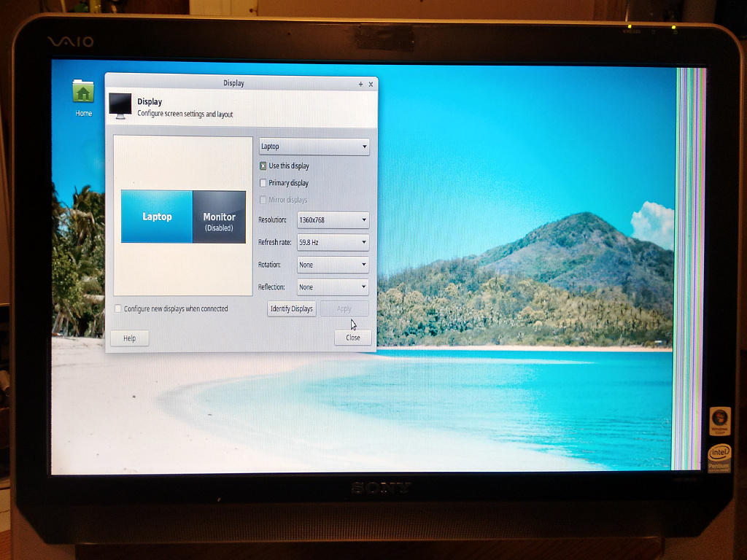
Task: Open the Refresh rate 59.8 Hz dropdown
Action: 333,242
